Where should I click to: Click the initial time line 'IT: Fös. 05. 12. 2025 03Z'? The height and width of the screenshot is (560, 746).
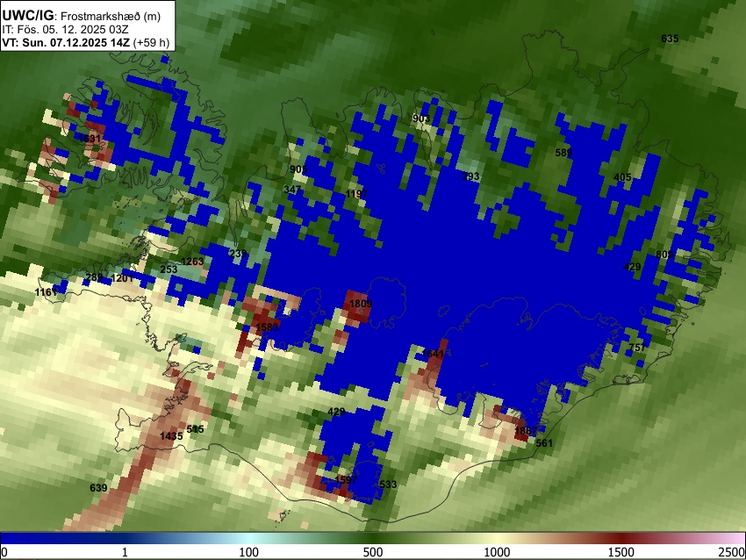click(x=65, y=30)
